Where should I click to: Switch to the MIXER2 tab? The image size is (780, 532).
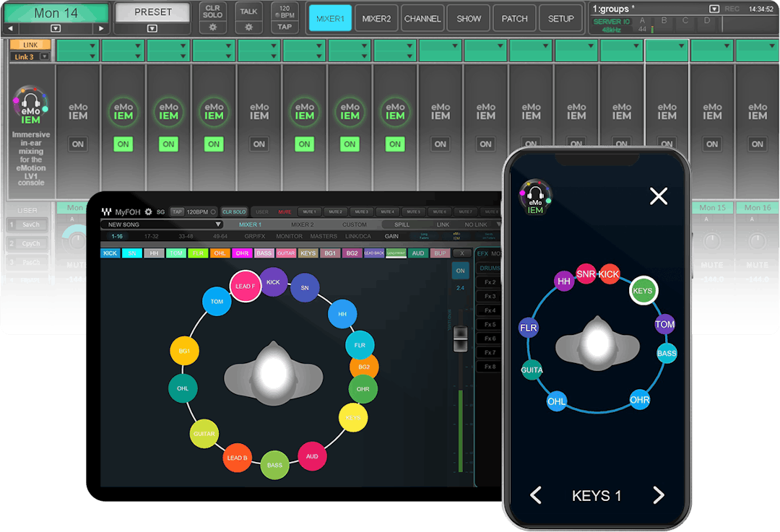pos(376,19)
